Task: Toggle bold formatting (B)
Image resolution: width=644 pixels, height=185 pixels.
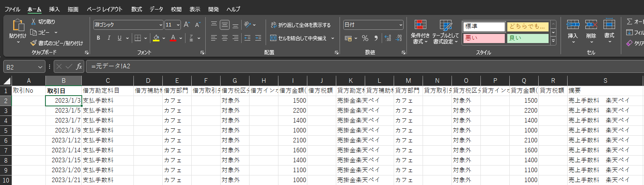Action: (98, 38)
